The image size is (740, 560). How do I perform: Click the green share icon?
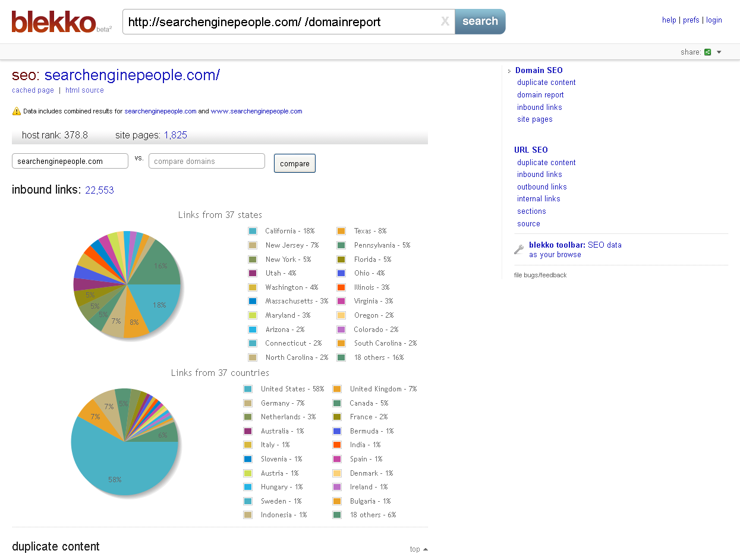[707, 52]
